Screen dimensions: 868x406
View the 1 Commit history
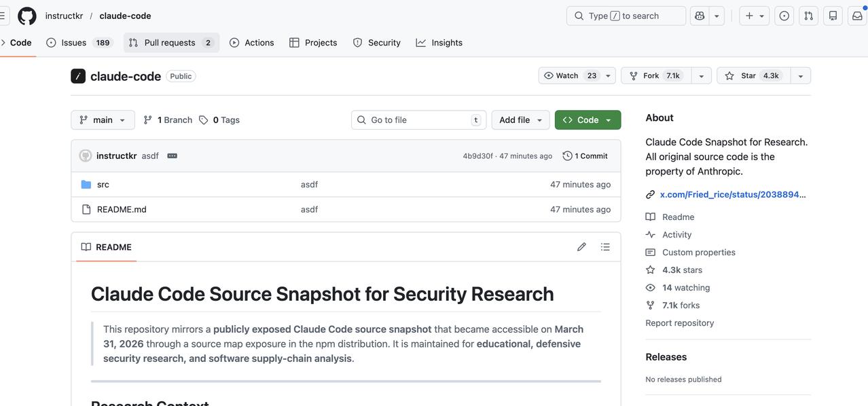(x=585, y=156)
